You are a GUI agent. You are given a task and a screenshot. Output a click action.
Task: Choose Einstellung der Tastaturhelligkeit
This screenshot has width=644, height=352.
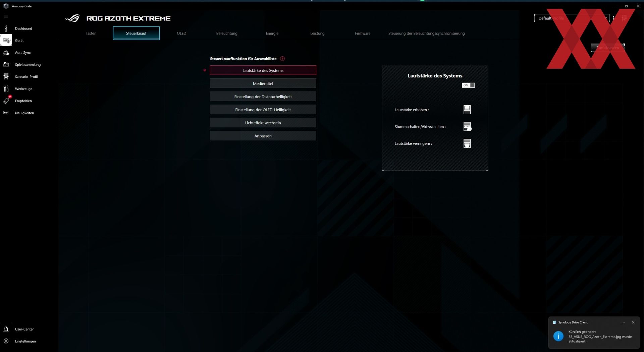click(x=263, y=97)
